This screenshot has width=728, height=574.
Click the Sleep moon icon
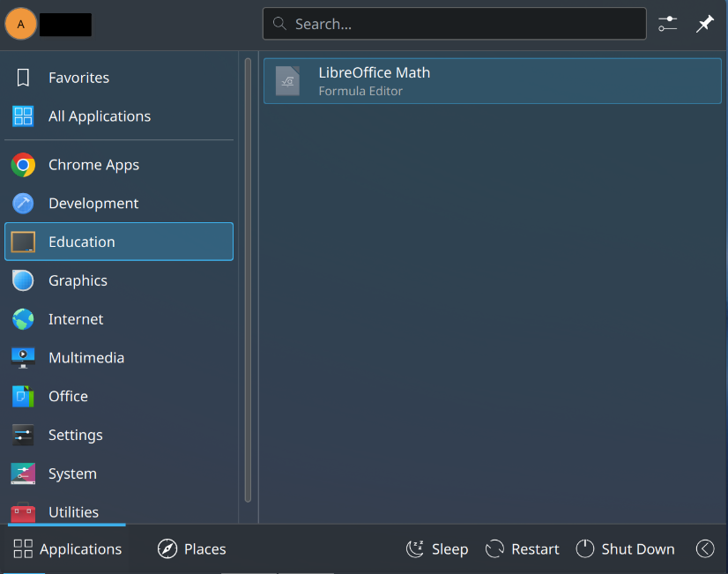[x=415, y=549]
